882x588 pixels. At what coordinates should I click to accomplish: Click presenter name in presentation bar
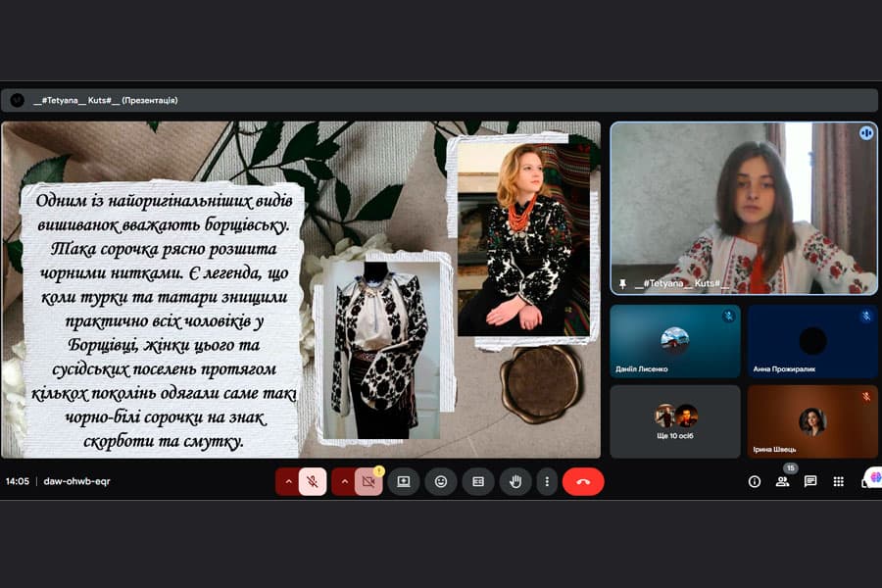[x=106, y=100]
